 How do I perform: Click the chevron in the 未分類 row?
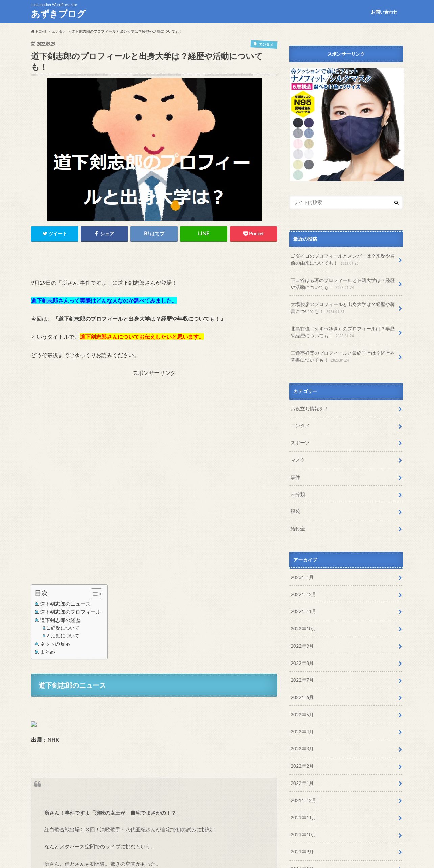coord(400,495)
